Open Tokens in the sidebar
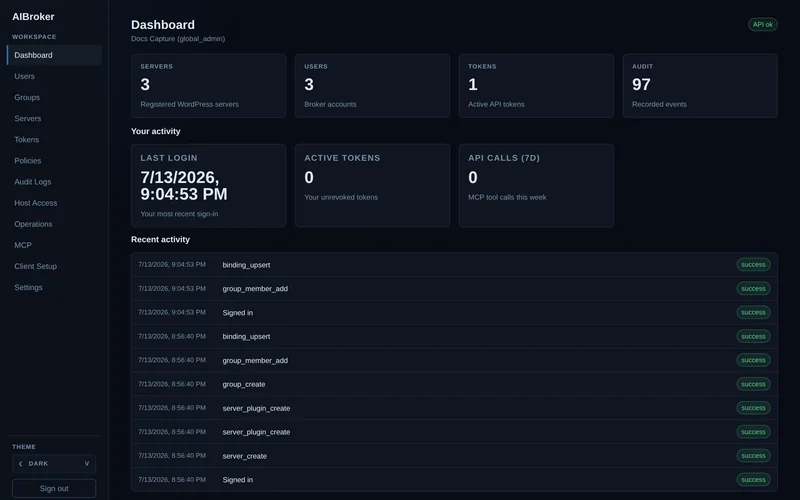Viewport: 800px width, 500px height. 54,139
